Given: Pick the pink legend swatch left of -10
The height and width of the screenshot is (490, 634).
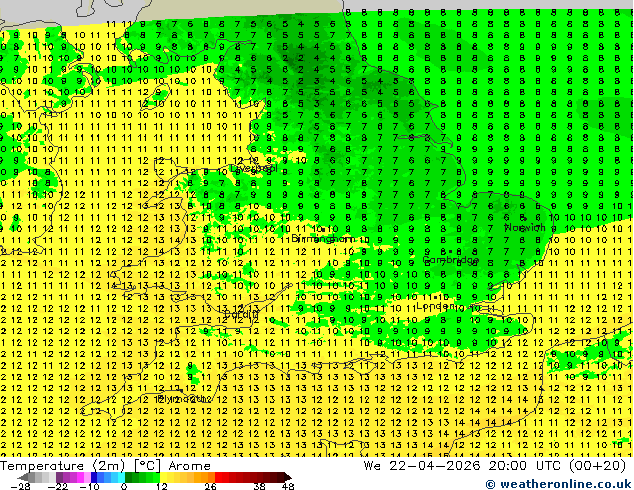Looking at the screenshot, I should pos(87,477).
